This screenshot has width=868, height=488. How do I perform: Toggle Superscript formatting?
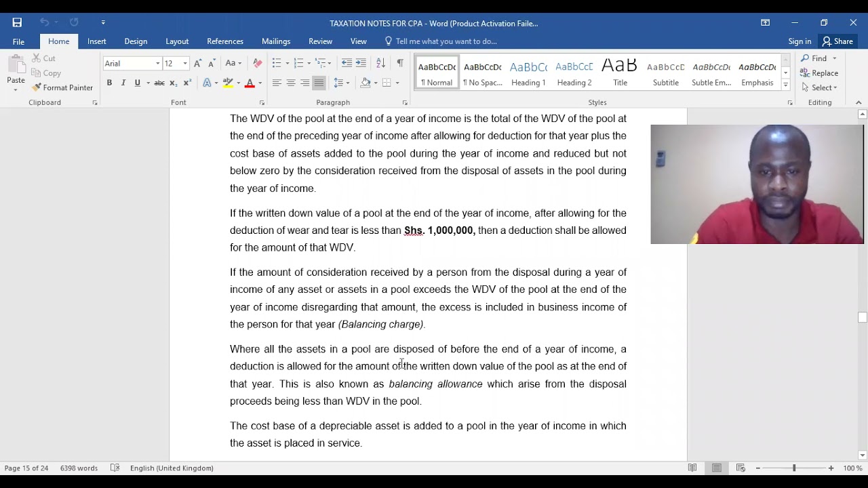pyautogui.click(x=188, y=83)
